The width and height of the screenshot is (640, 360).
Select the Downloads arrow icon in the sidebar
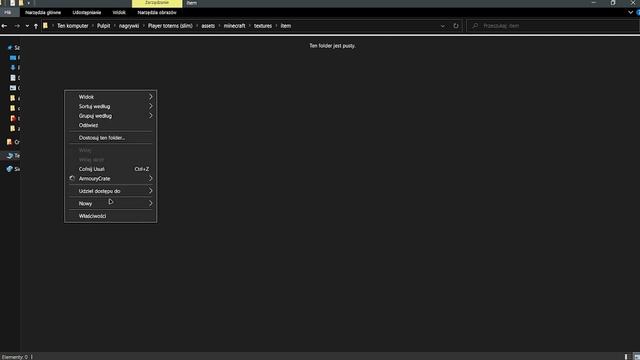point(13,68)
